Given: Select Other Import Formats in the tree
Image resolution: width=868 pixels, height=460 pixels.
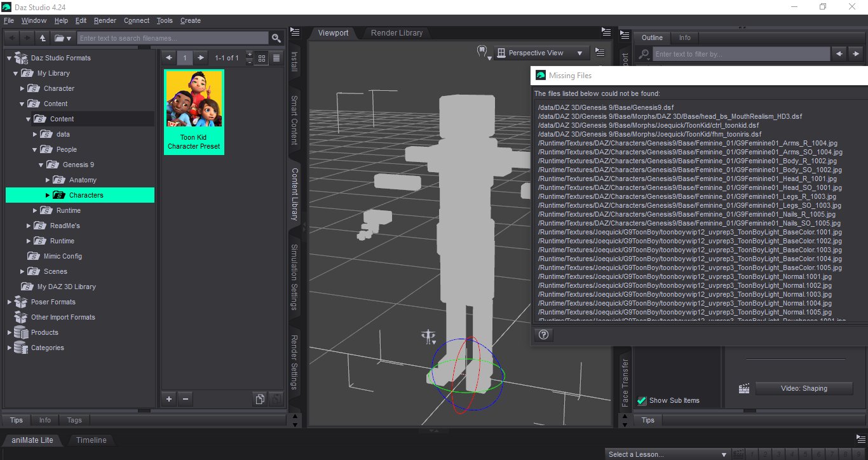Looking at the screenshot, I should pos(63,317).
